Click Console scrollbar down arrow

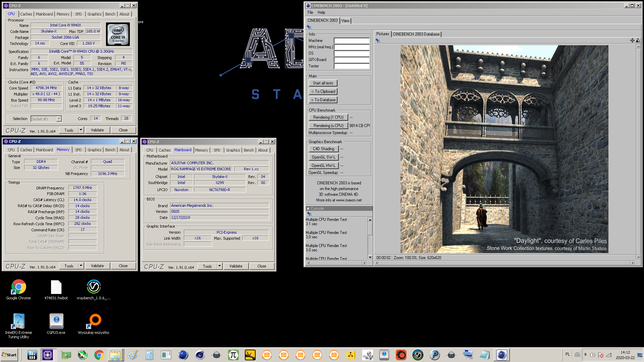[x=370, y=257]
